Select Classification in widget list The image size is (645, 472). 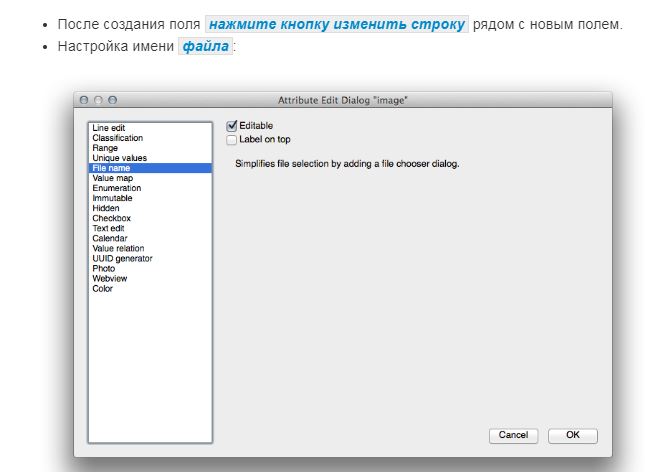[x=150, y=138]
